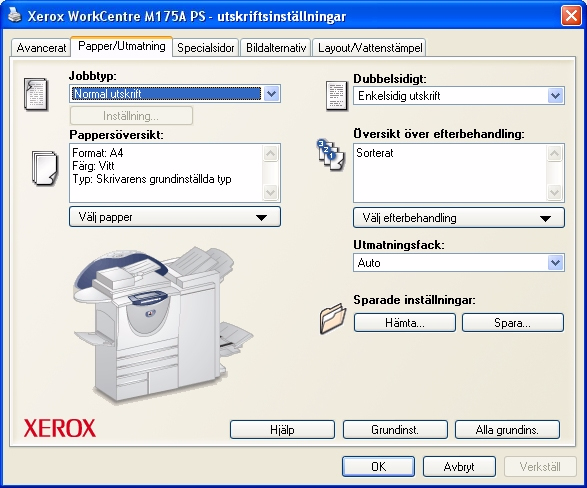Click Pappersöversikt scrollbar down arrow

[x=271, y=192]
